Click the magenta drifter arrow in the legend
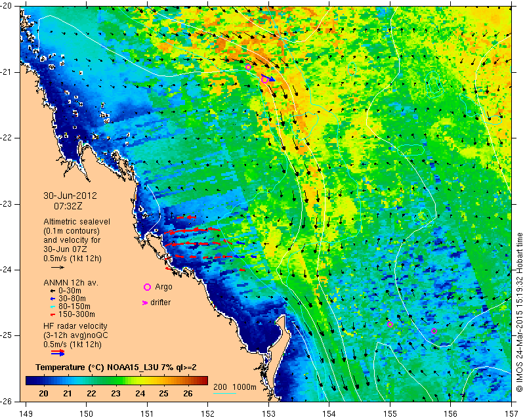 (x=145, y=303)
